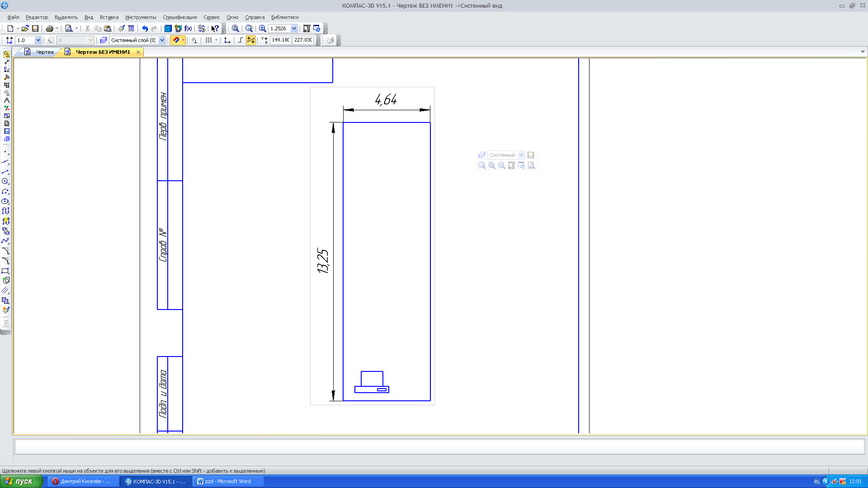Open the print preview arrow menu

(76, 28)
